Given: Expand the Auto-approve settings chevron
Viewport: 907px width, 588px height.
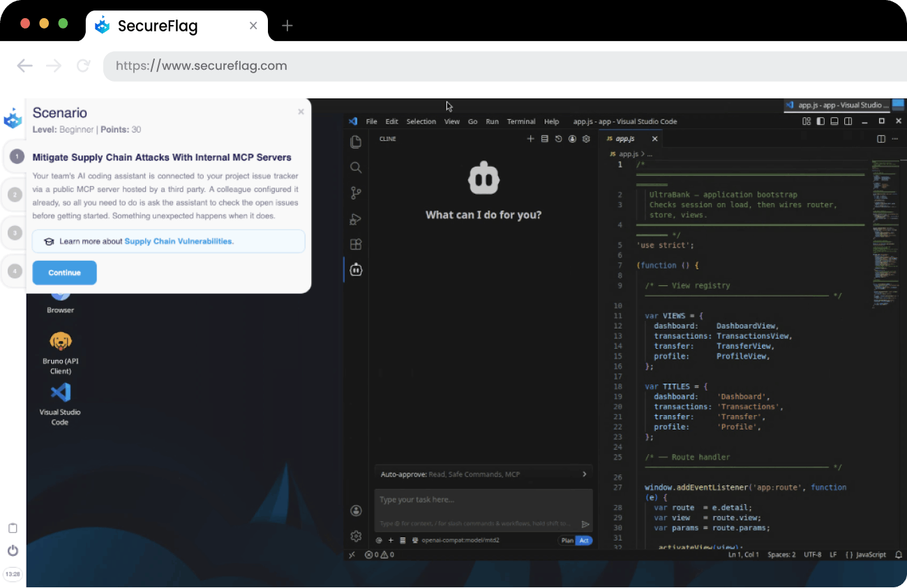Looking at the screenshot, I should click(585, 474).
